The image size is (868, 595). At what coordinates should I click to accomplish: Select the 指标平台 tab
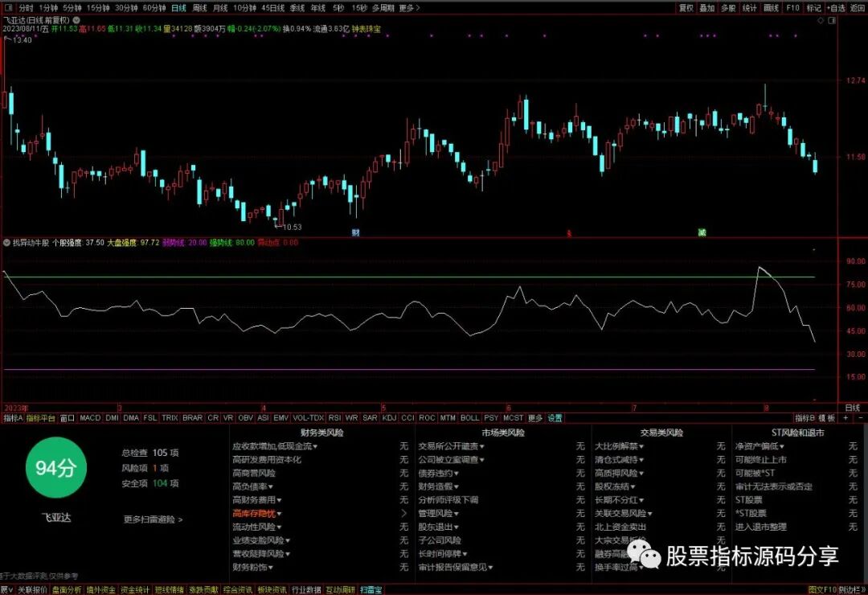click(40, 418)
